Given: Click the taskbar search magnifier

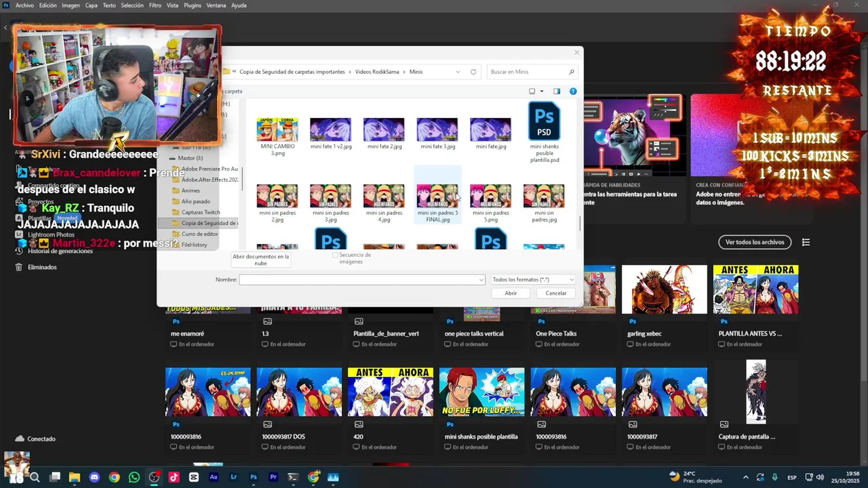Looking at the screenshot, I should (x=35, y=477).
